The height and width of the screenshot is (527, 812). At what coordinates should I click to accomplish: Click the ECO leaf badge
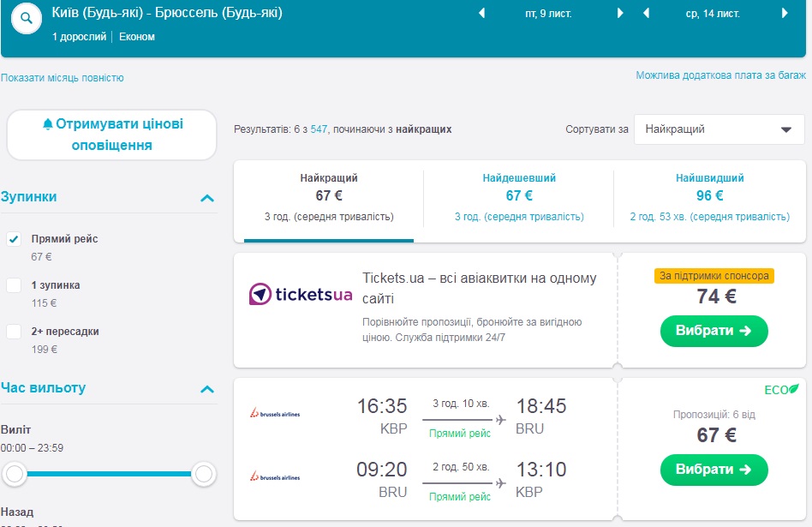[781, 389]
